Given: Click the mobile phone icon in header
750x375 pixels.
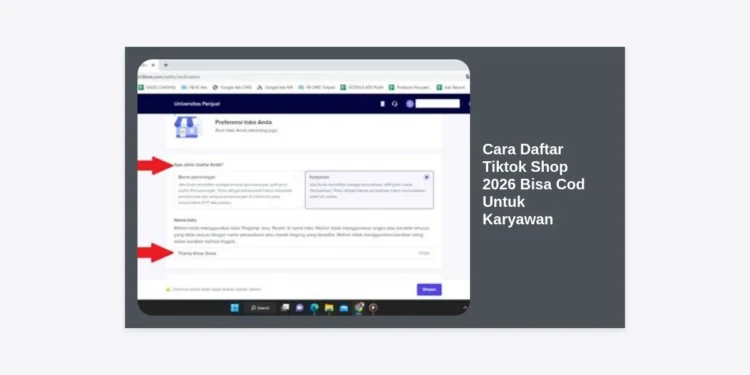Looking at the screenshot, I should point(382,104).
